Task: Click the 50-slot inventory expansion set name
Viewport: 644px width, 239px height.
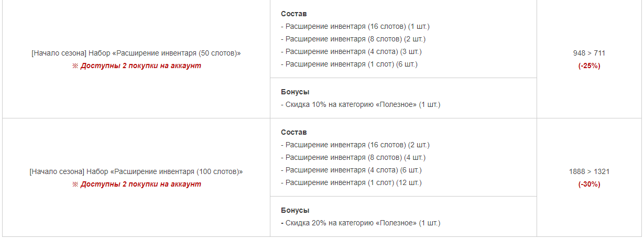Action: pyautogui.click(x=136, y=53)
